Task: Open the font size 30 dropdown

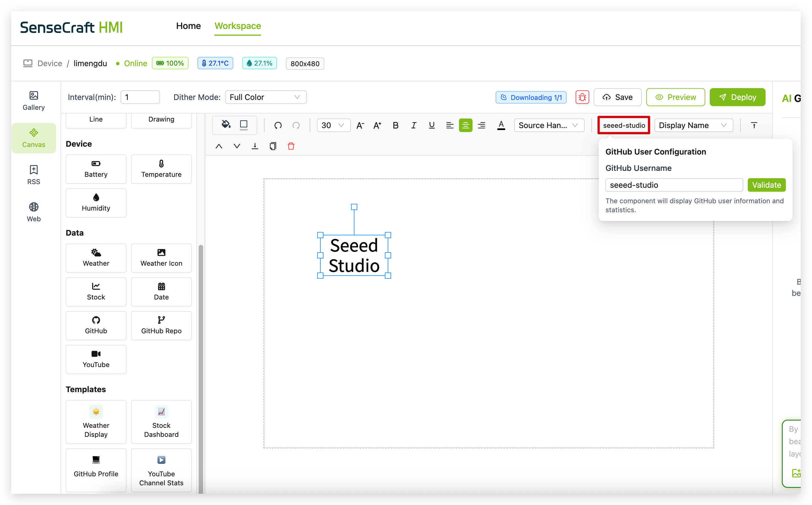Action: tap(333, 125)
